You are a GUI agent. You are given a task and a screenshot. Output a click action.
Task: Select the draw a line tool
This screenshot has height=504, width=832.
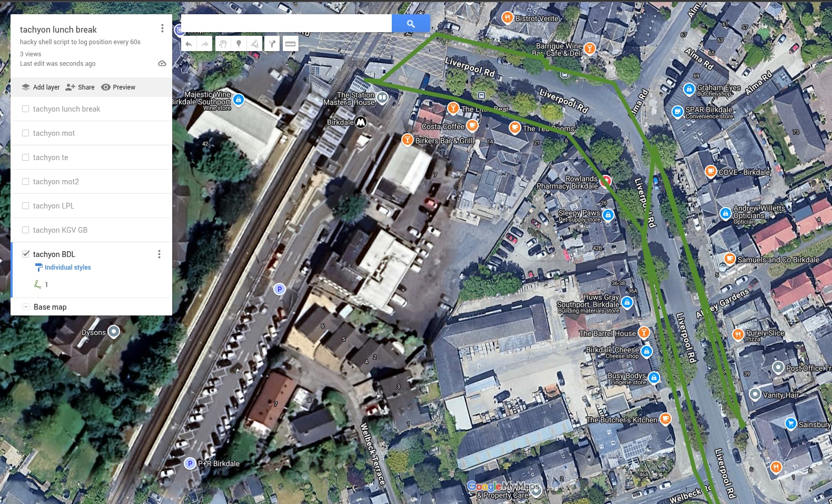[255, 44]
